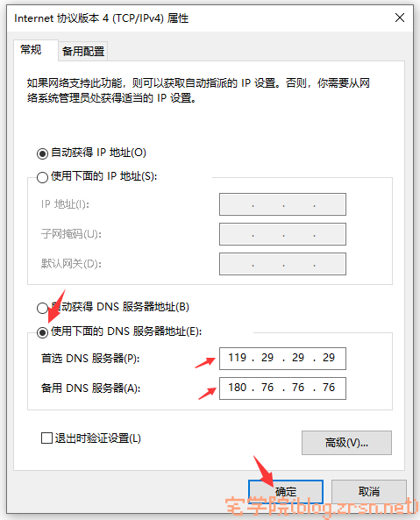Click the 默认网关 input field
Image resolution: width=420 pixels, height=520 pixels.
(282, 264)
